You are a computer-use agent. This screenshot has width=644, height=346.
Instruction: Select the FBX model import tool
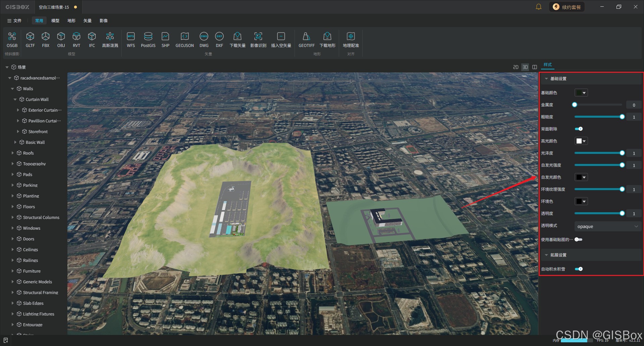[x=46, y=40]
